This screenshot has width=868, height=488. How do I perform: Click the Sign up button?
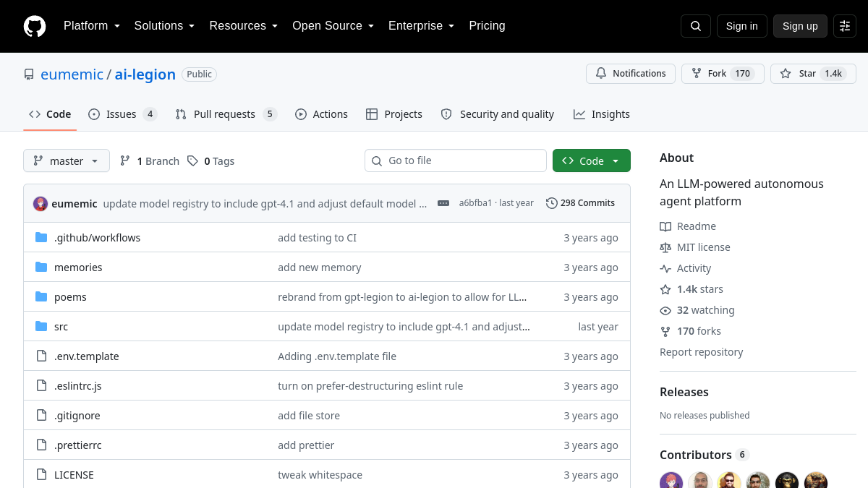coord(800,26)
